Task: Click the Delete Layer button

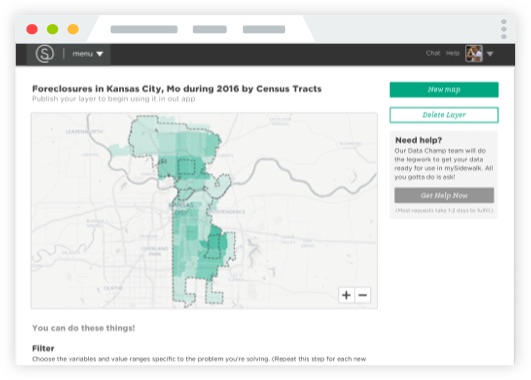Action: [x=444, y=115]
